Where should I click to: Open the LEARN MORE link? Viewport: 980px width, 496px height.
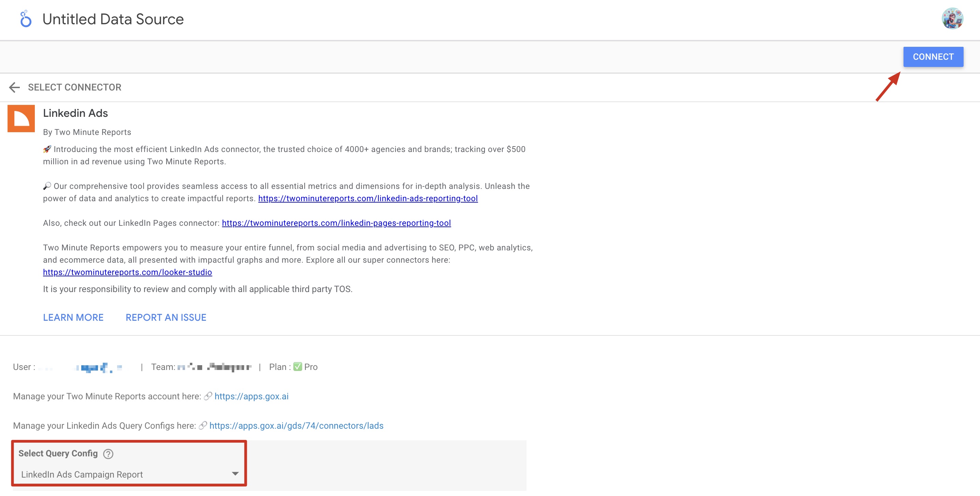73,317
